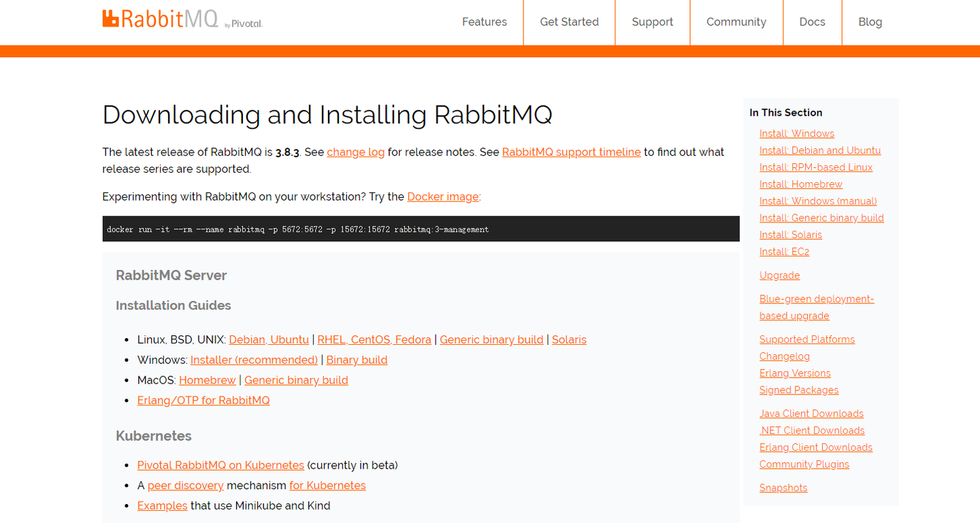Open the Support page from the navbar
Viewport: 980px width, 523px height.
(x=652, y=22)
